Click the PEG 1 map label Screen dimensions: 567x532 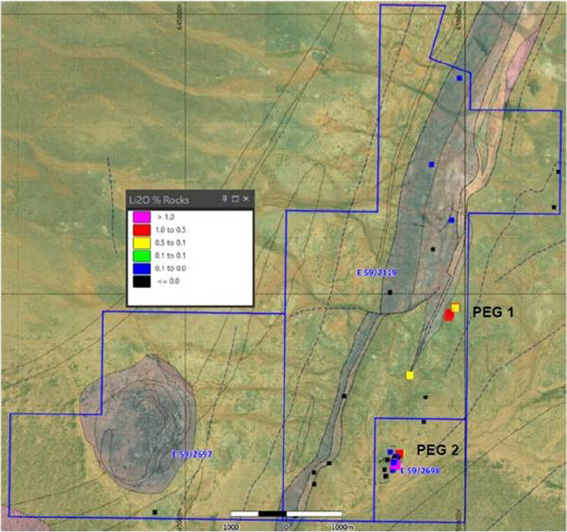[493, 312]
